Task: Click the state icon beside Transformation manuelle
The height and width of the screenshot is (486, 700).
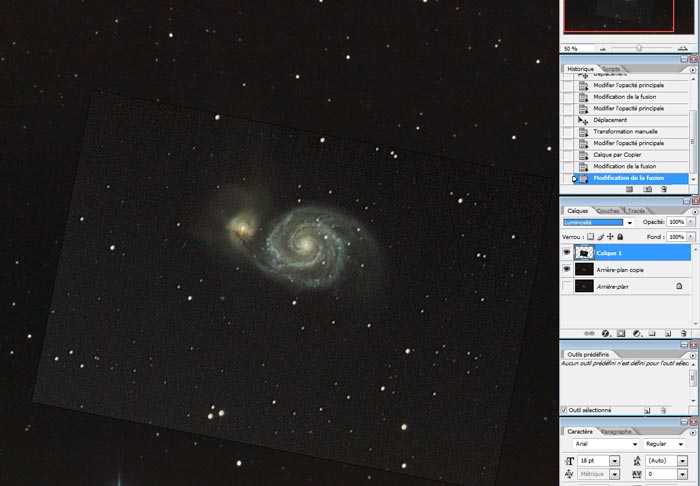Action: coord(583,132)
